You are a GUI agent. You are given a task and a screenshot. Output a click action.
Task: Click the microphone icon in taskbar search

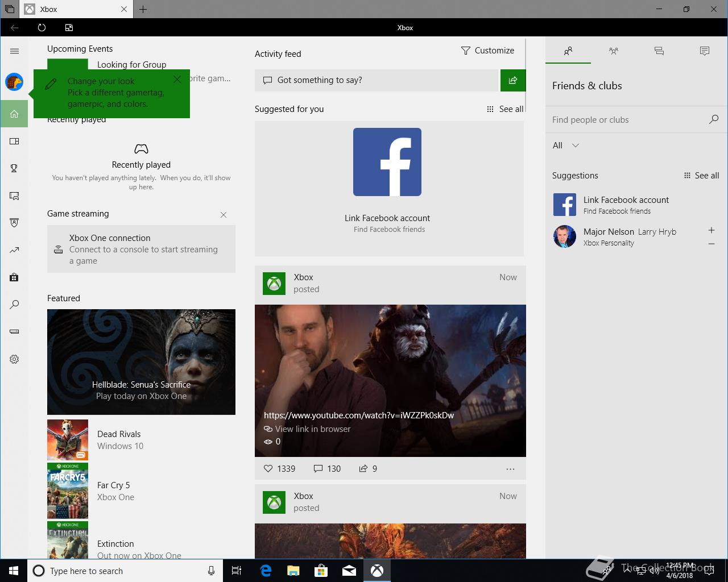[x=211, y=571]
